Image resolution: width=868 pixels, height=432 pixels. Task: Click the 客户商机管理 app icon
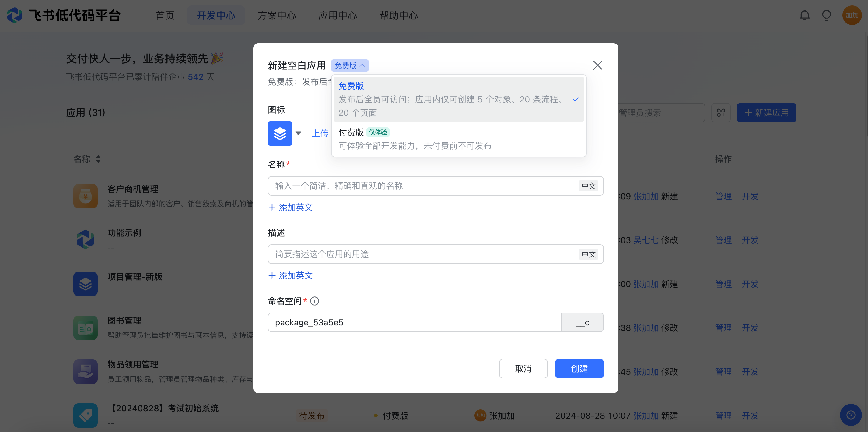click(x=86, y=196)
